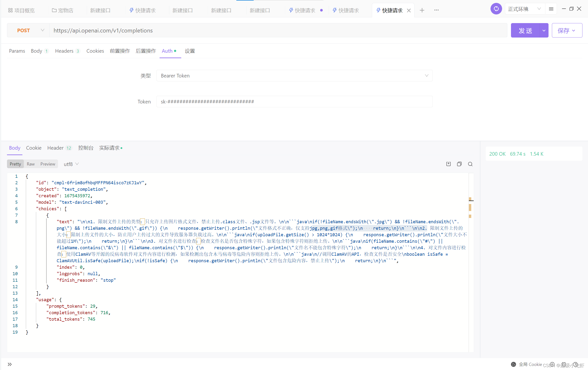Viewport: 588px width, 370px height.
Task: Switch response view to Pretty
Action: pos(15,164)
